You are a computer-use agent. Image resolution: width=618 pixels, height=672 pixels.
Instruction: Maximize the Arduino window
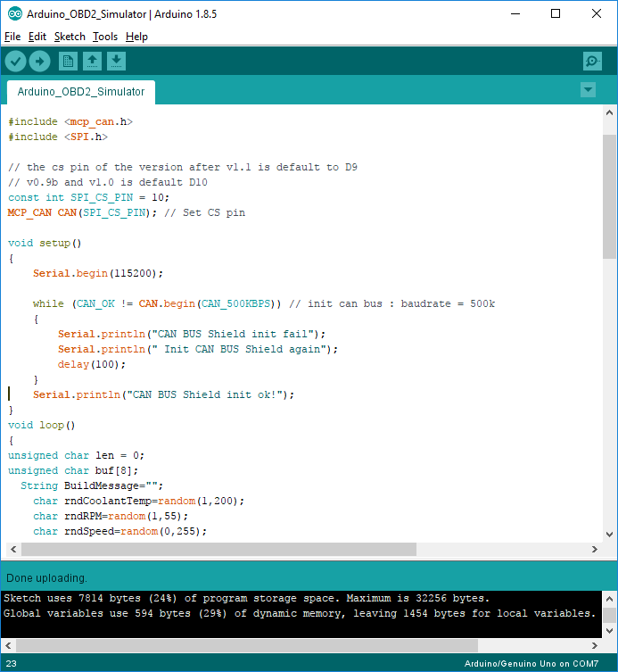point(556,13)
